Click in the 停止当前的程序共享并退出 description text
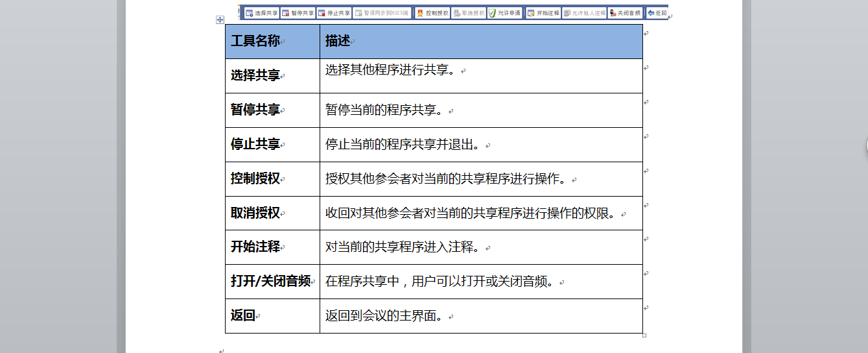Viewport: 868px width, 353px height. pyautogui.click(x=402, y=145)
